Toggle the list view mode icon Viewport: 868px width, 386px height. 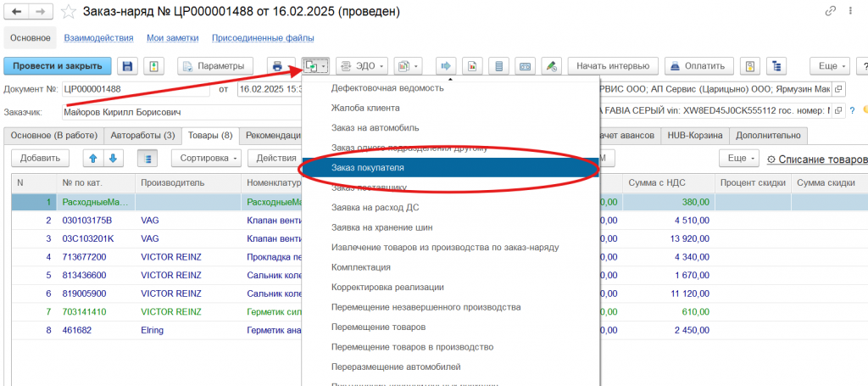(x=148, y=158)
